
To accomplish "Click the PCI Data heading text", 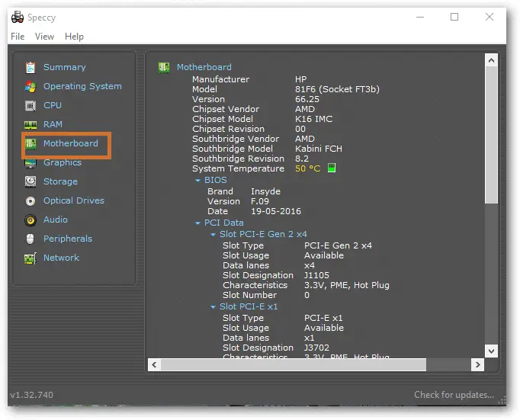I will 224,223.
